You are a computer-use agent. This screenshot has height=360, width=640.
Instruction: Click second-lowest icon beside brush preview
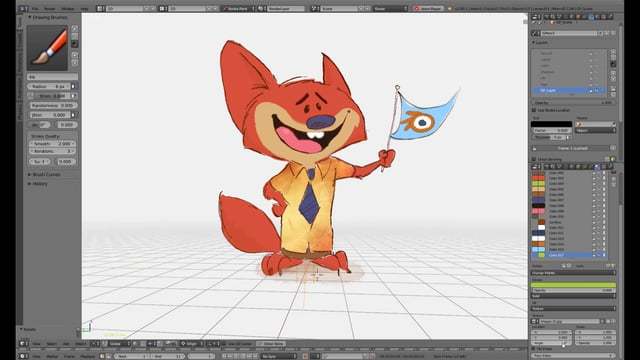pyautogui.click(x=75, y=55)
